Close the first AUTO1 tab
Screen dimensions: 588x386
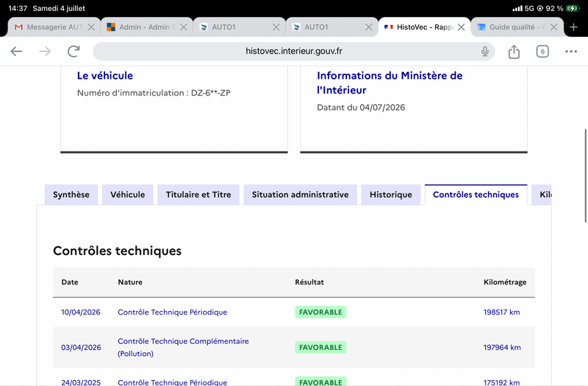coord(276,27)
